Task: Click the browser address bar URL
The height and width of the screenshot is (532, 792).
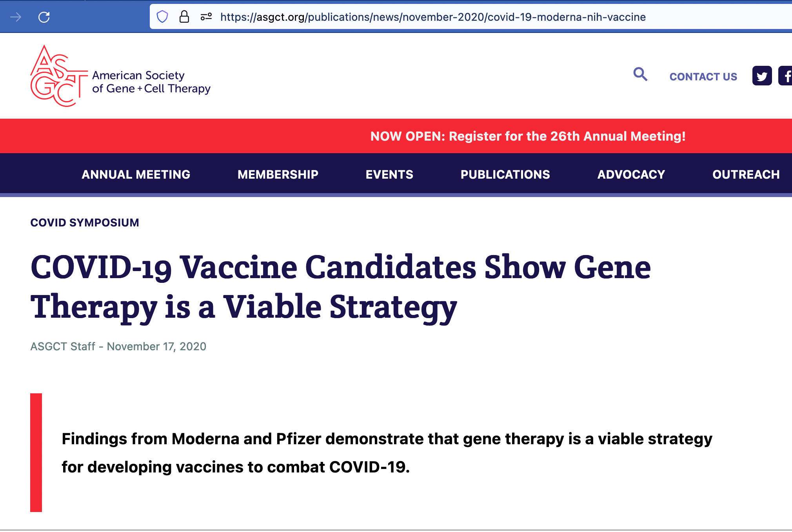Action: tap(433, 17)
